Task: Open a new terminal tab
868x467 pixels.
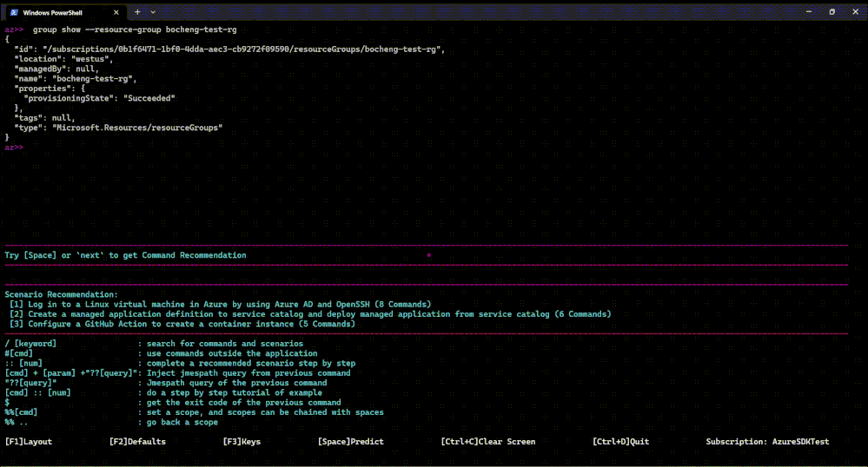Action: pos(137,12)
